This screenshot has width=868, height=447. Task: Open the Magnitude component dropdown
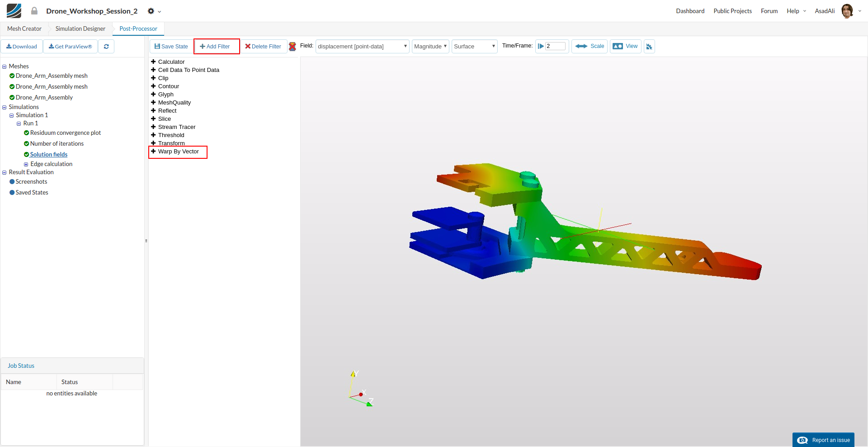[x=430, y=46]
